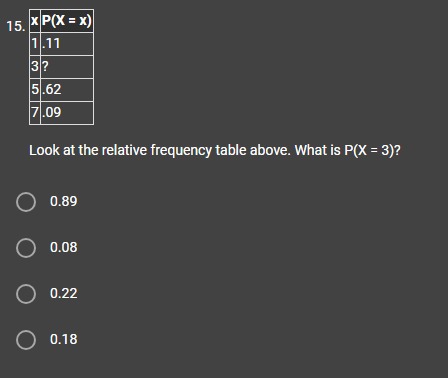The height and width of the screenshot is (378, 448).
Task: Click the question mark table cell
Action: pyautogui.click(x=67, y=67)
